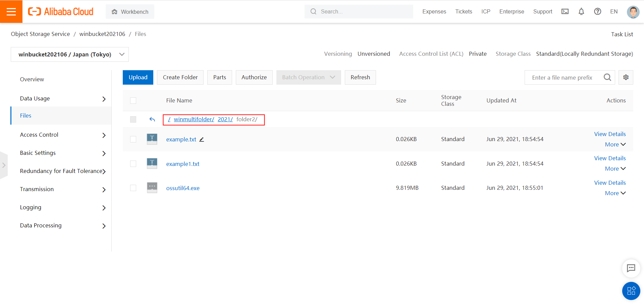The image size is (644, 307).
Task: Expand More actions for example1.txt
Action: point(615,169)
